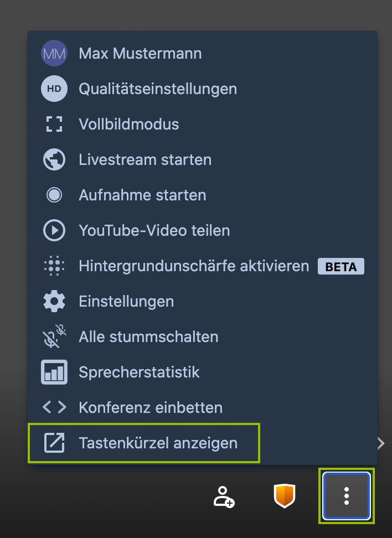Click the HD quality icon
This screenshot has height=538, width=392.
(54, 89)
